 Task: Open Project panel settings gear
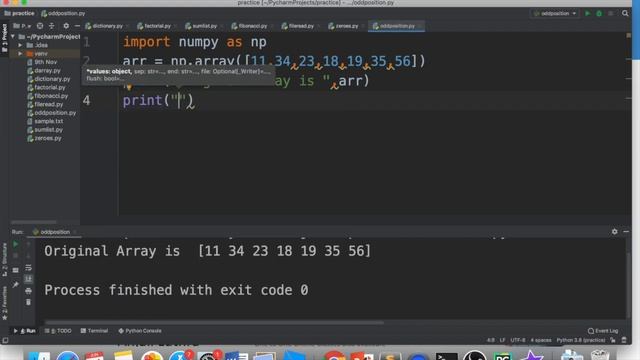66,26
